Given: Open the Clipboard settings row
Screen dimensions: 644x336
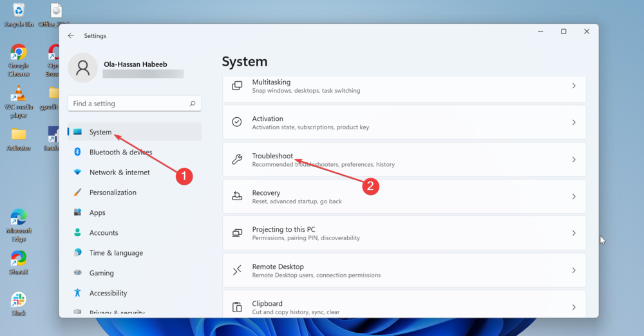Looking at the screenshot, I should click(x=404, y=304).
